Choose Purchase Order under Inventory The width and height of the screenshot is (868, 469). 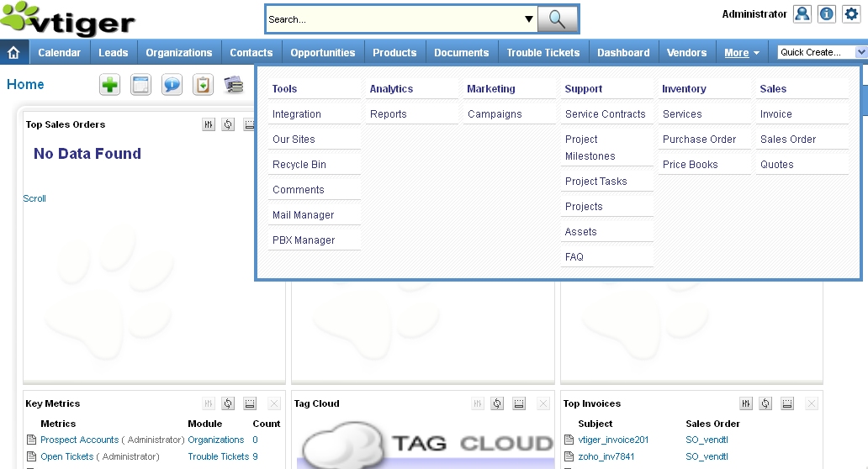(x=699, y=140)
